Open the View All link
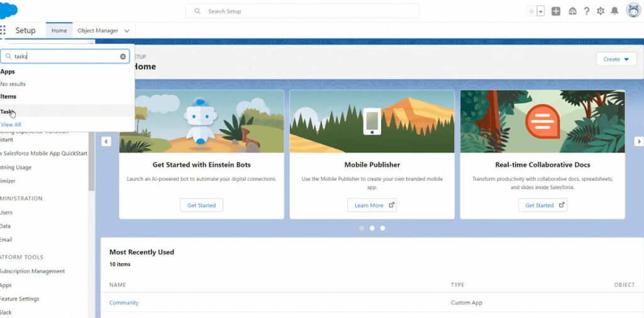This screenshot has width=644, height=318. click(x=11, y=124)
